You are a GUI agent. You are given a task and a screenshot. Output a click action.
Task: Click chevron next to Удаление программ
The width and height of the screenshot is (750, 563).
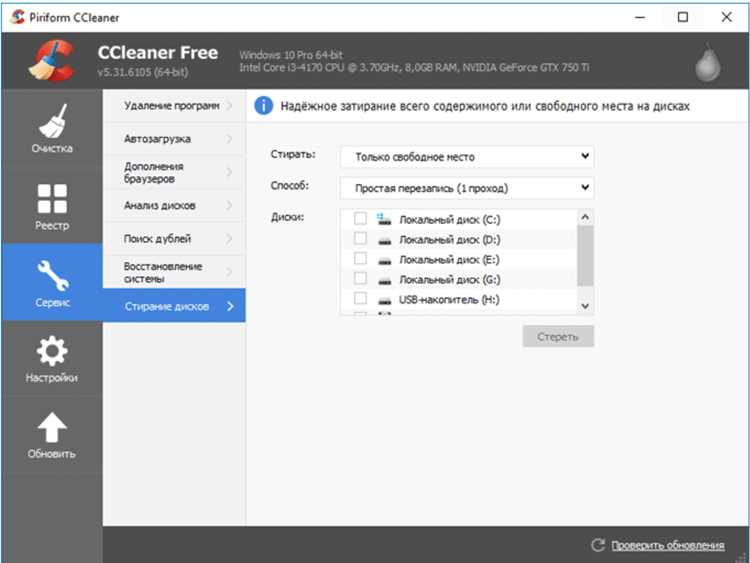[x=230, y=105]
